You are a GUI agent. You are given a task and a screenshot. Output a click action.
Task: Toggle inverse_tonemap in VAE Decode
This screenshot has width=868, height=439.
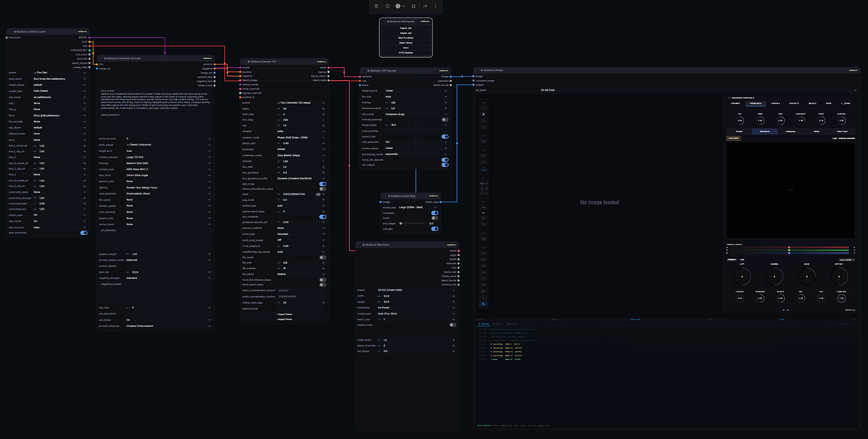coord(445,119)
